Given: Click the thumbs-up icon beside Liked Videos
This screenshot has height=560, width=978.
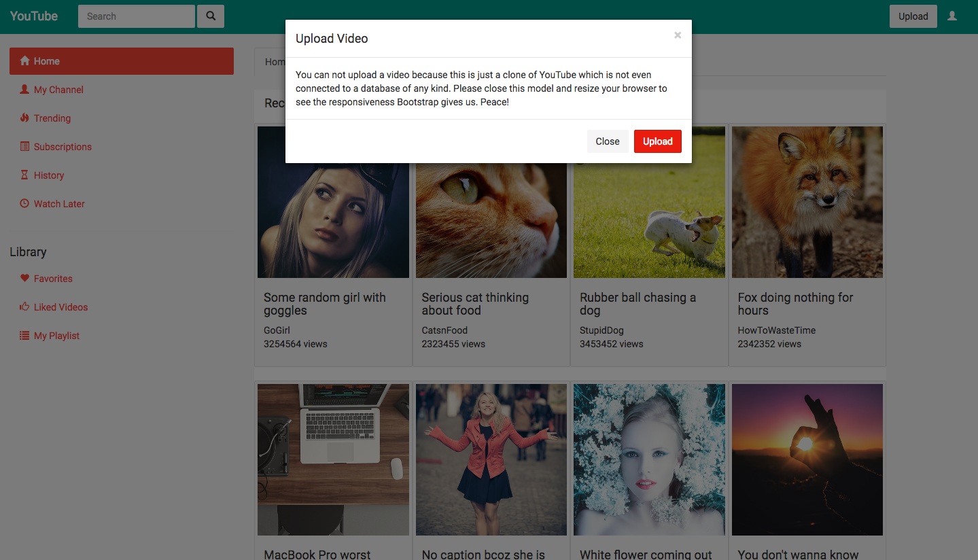Looking at the screenshot, I should 24,307.
